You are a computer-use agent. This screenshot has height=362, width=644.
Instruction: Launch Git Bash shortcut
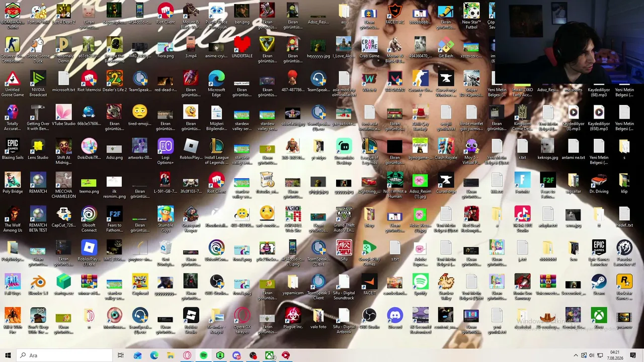click(446, 48)
